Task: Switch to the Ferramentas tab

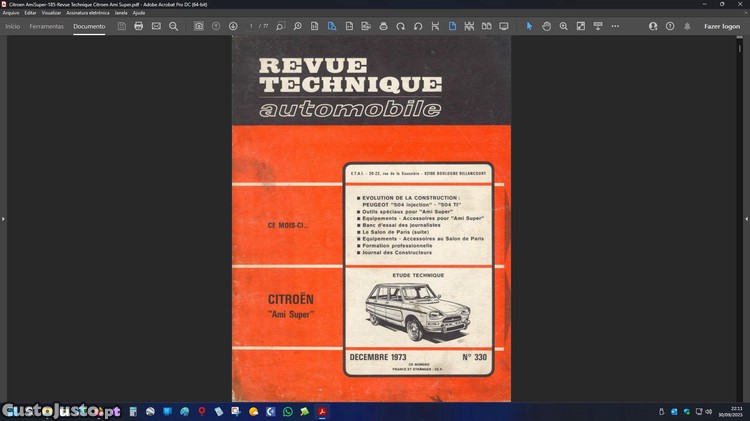Action: pos(46,26)
